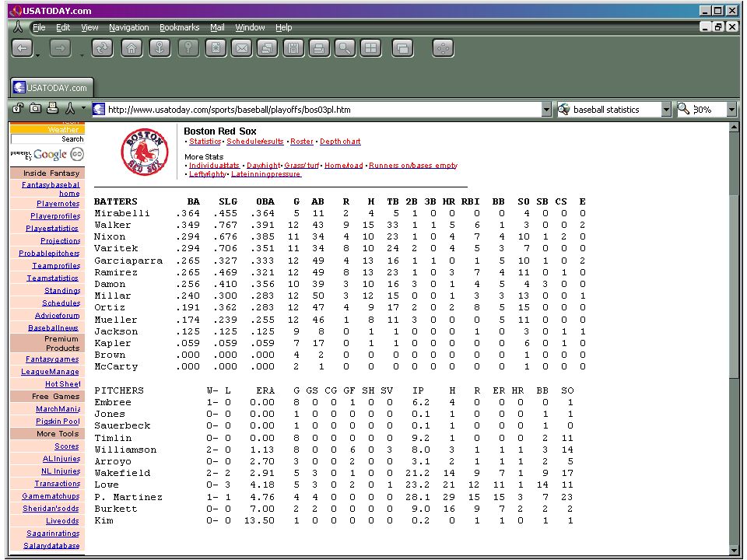
Task: Go to the Home page icon
Action: pos(132,48)
